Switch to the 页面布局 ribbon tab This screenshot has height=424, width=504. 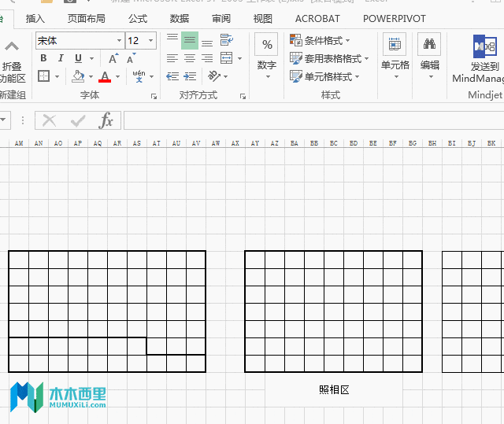[x=86, y=19]
